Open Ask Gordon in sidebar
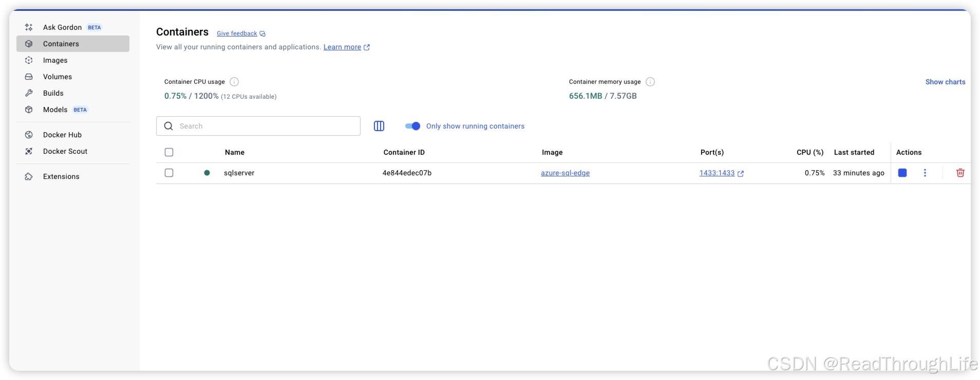Image resolution: width=980 pixels, height=380 pixels. pos(72,27)
